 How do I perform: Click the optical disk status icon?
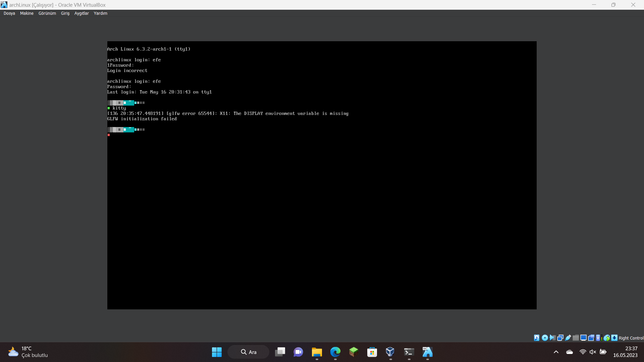[x=545, y=338]
